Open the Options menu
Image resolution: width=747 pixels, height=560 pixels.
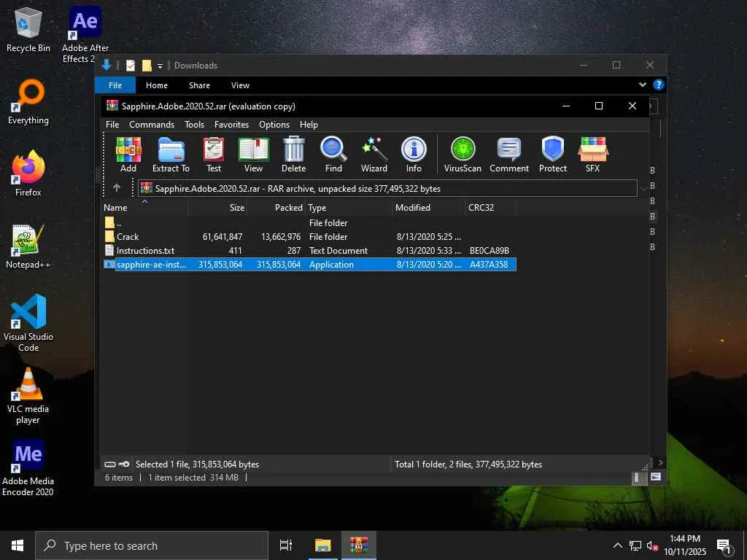[274, 124]
